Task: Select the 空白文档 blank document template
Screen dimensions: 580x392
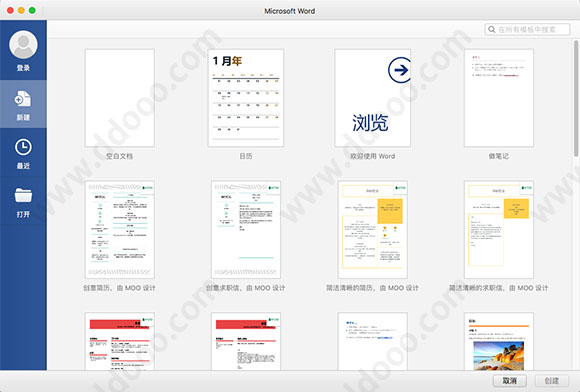Action: point(119,98)
